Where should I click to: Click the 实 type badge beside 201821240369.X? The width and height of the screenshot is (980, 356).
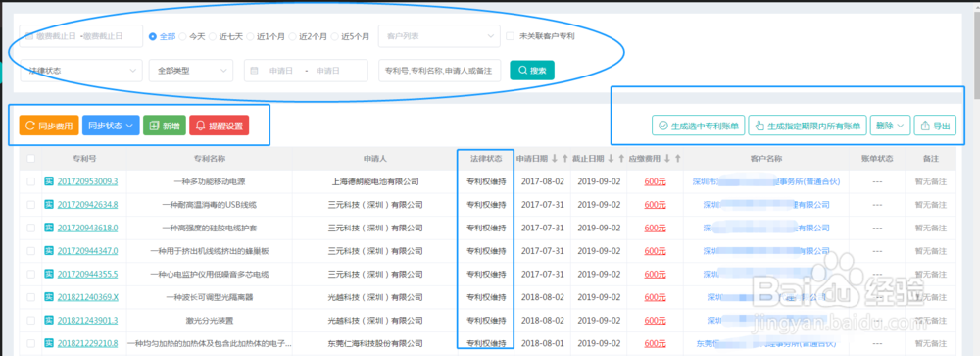click(49, 297)
